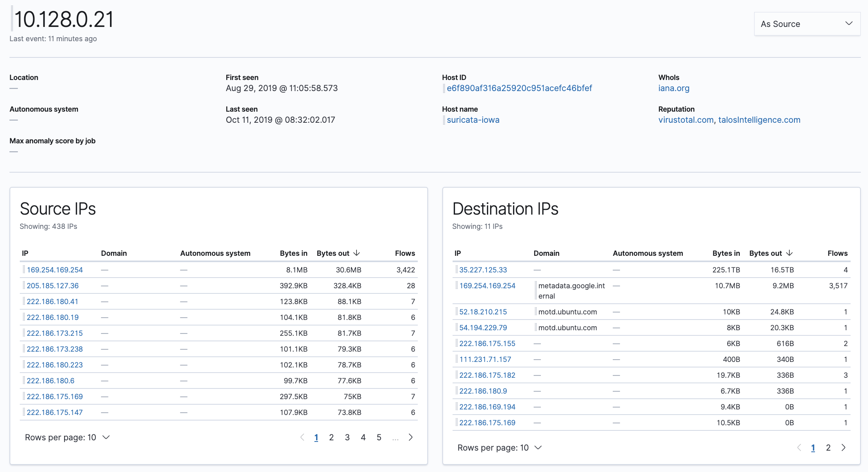Sort Source IPs by Flows column
Viewport: 868px width, 472px height.
(405, 253)
